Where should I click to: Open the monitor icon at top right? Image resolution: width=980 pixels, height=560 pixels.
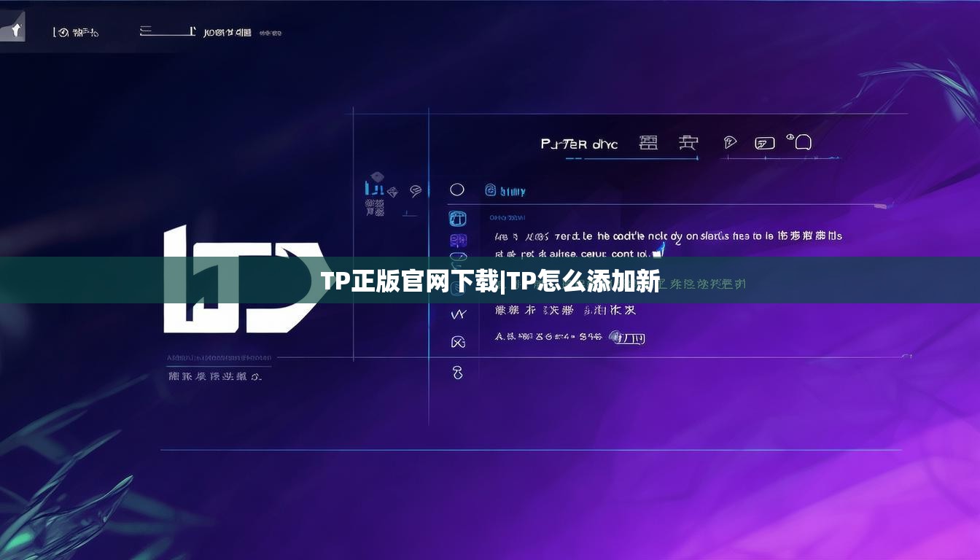click(x=764, y=142)
